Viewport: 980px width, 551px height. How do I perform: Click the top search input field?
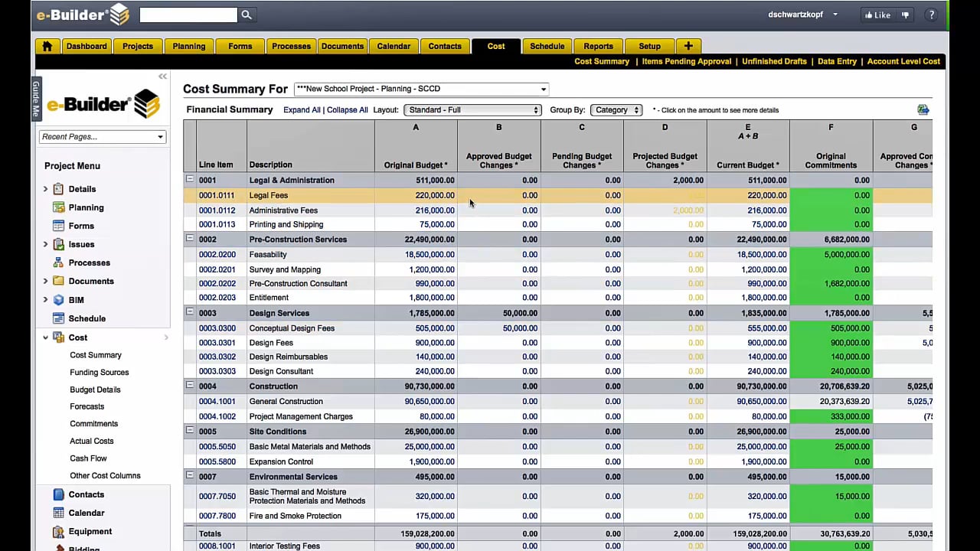(x=188, y=15)
